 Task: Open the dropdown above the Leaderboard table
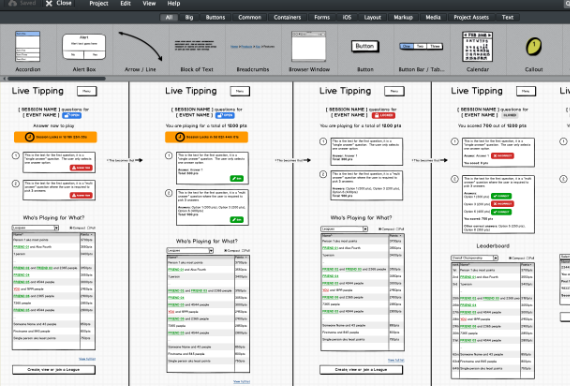[474, 258]
